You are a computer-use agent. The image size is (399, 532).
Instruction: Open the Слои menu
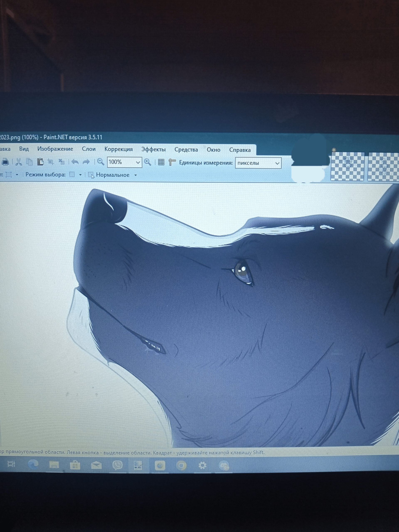[x=89, y=149]
